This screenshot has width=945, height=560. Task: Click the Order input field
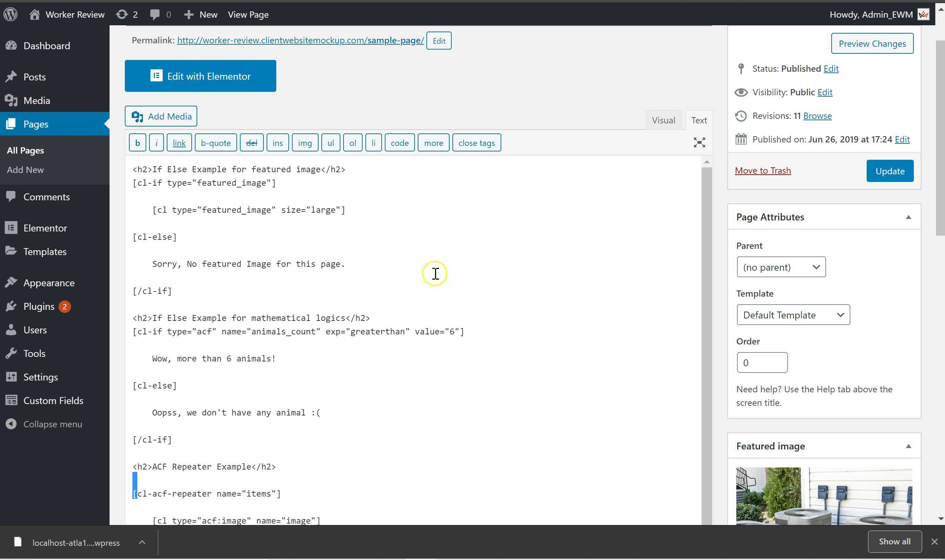click(762, 362)
